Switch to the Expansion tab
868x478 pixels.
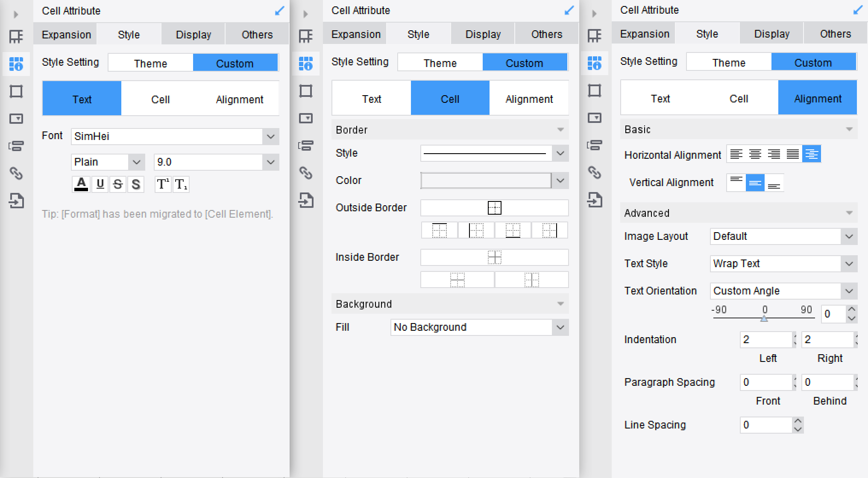[65, 34]
